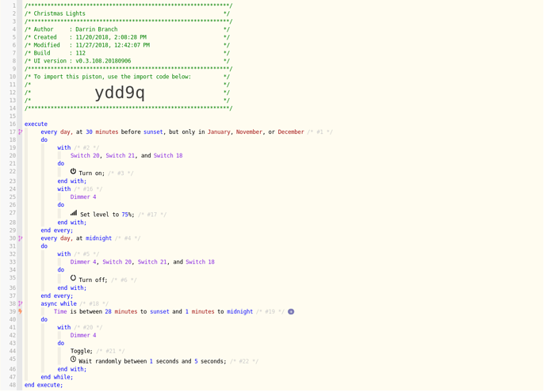The height and width of the screenshot is (392, 547).
Task: Click the round plus icon after comment #19
Action: (291, 312)
